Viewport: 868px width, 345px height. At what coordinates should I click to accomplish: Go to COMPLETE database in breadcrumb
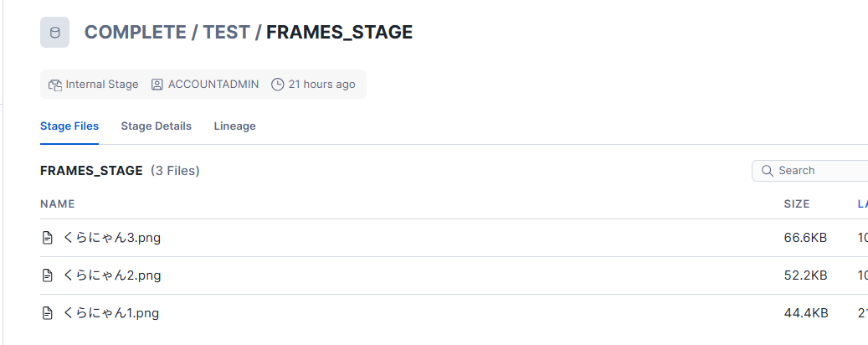pyautogui.click(x=136, y=33)
